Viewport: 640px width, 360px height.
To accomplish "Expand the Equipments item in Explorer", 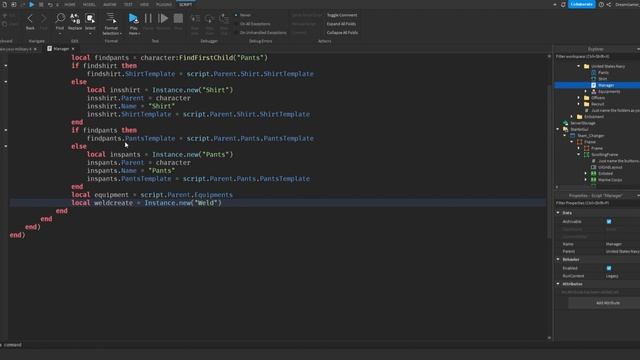I will point(586,91).
